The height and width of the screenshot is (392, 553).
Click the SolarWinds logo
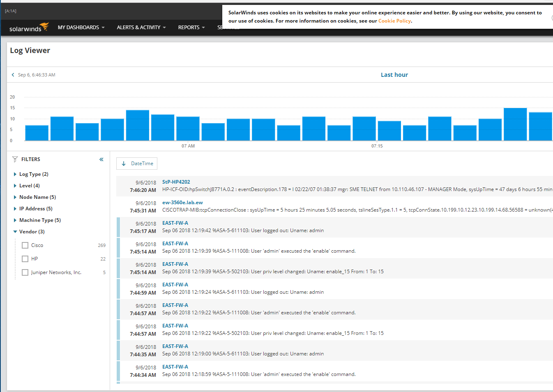(29, 27)
